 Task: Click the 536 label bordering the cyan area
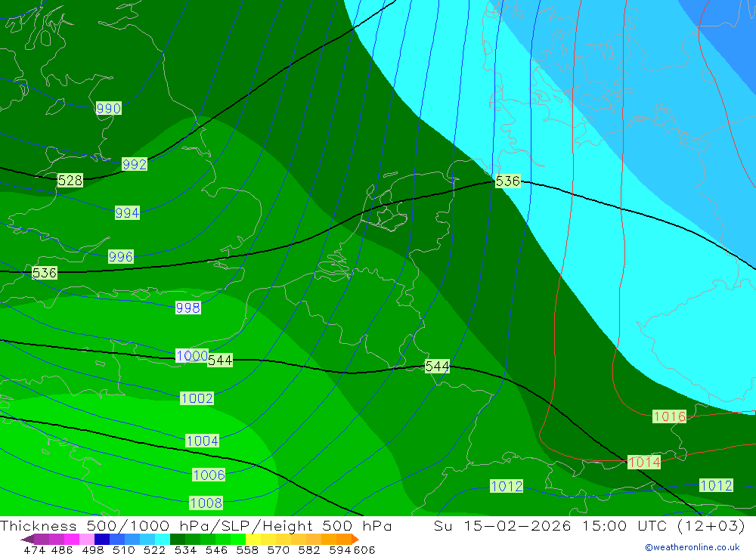tap(508, 181)
